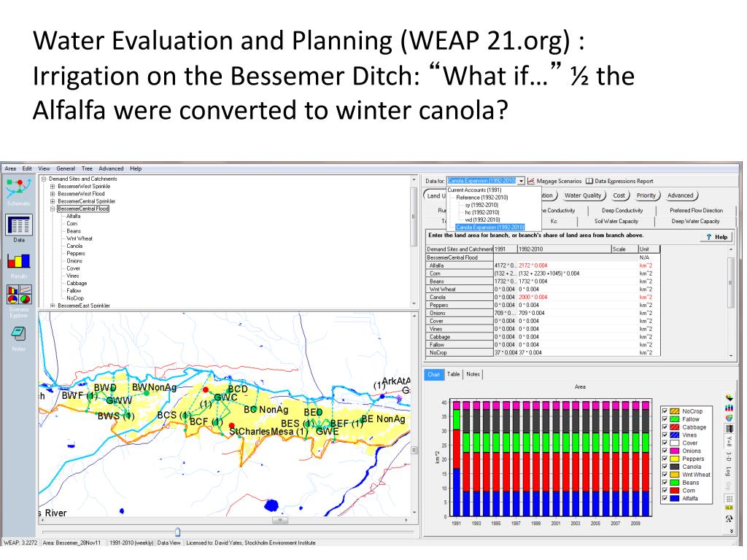Open the Edit menu
This screenshot has height=560, width=747.
tap(27, 168)
